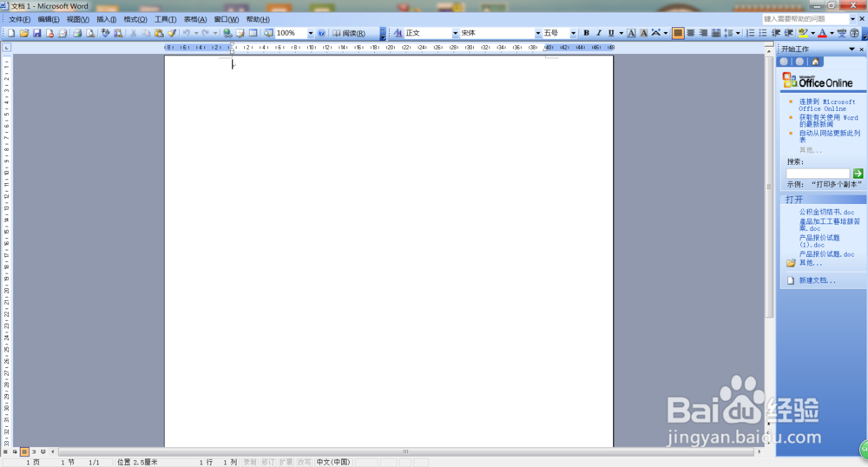This screenshot has width=868, height=467.
Task: Open the 表格(A) menu
Action: pyautogui.click(x=194, y=19)
